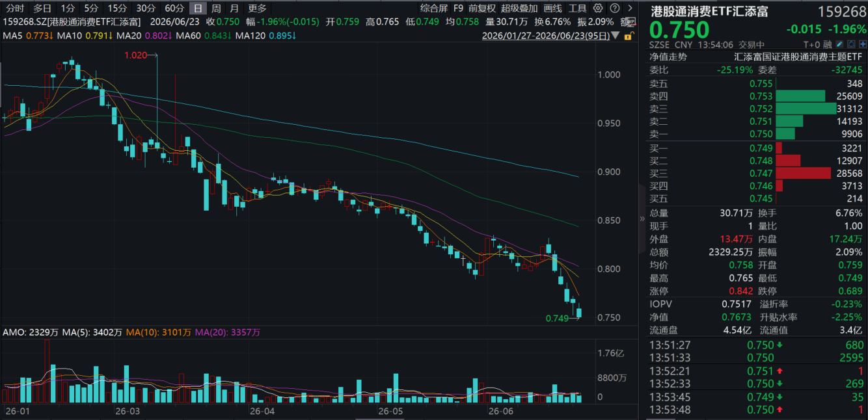Switch to 多日 multi-day tab

tap(42, 8)
